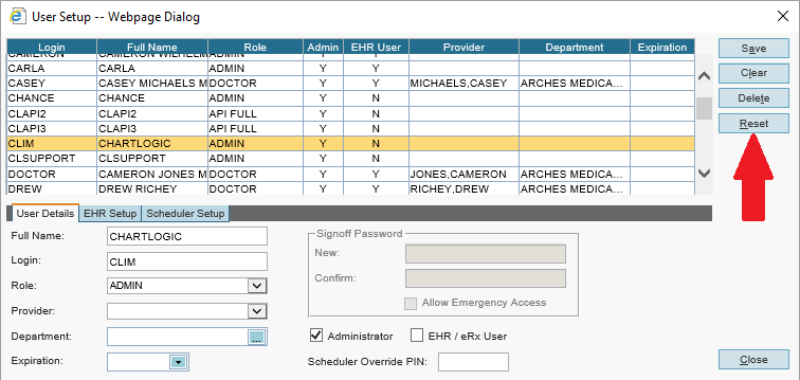Sort by the Role column header

(255, 47)
